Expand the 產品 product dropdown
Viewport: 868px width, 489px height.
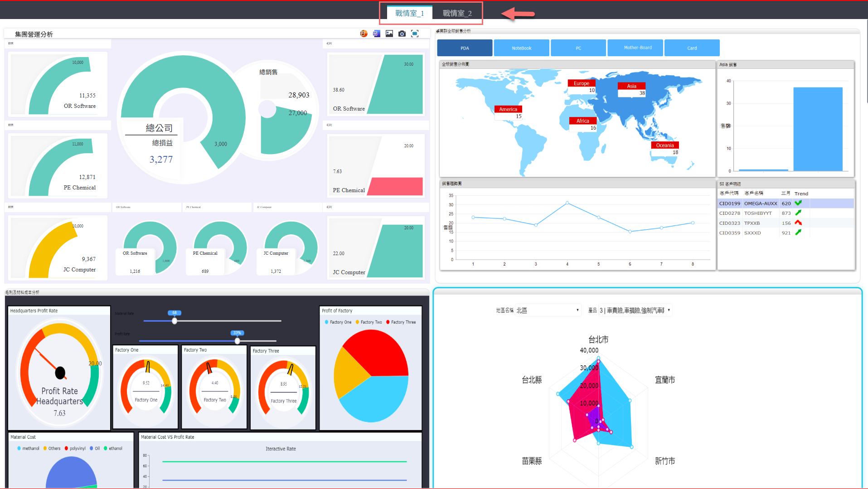pyautogui.click(x=635, y=310)
